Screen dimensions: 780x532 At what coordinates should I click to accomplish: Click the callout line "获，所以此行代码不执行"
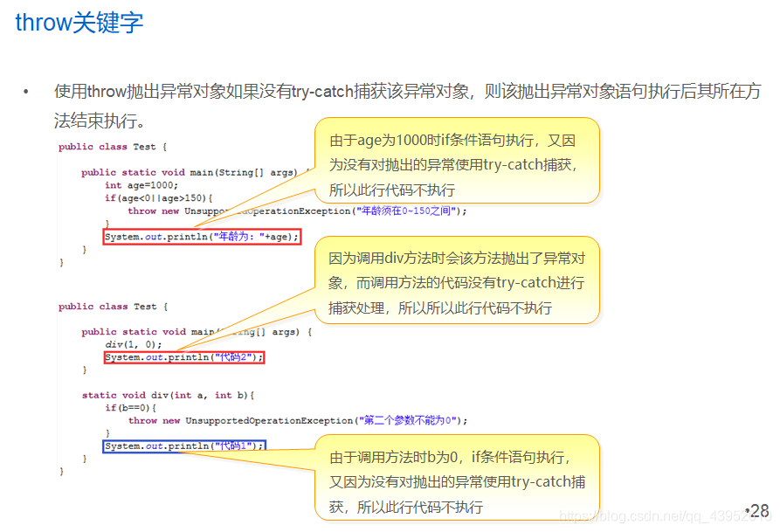coord(406,508)
